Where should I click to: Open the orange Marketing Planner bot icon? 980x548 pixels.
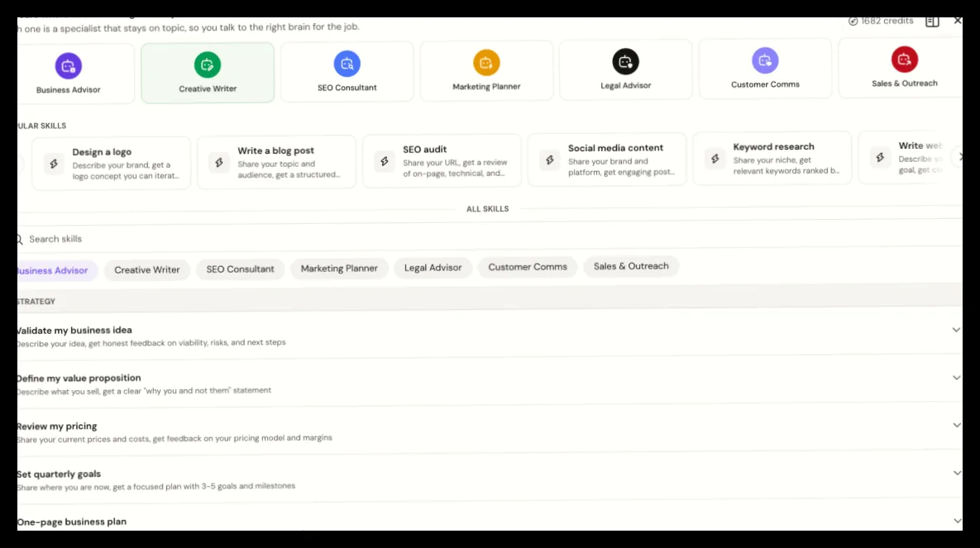486,63
